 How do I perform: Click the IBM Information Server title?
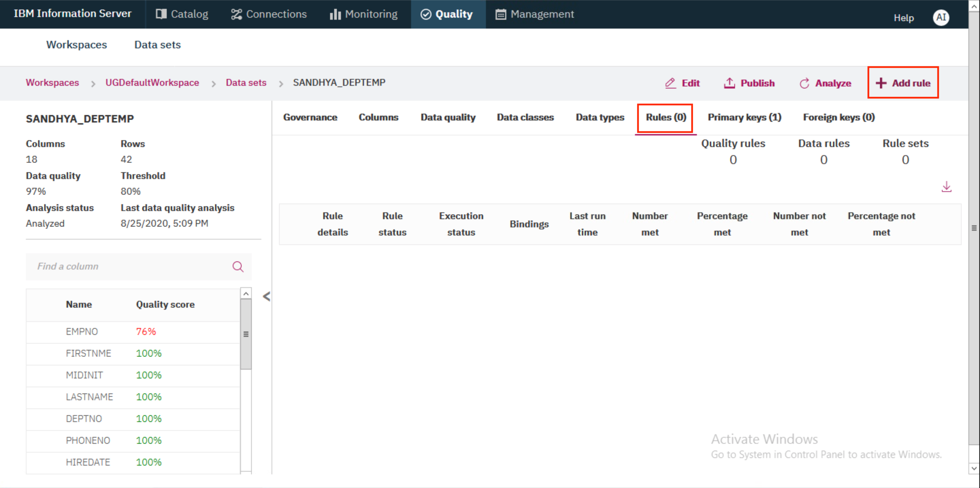coord(72,13)
